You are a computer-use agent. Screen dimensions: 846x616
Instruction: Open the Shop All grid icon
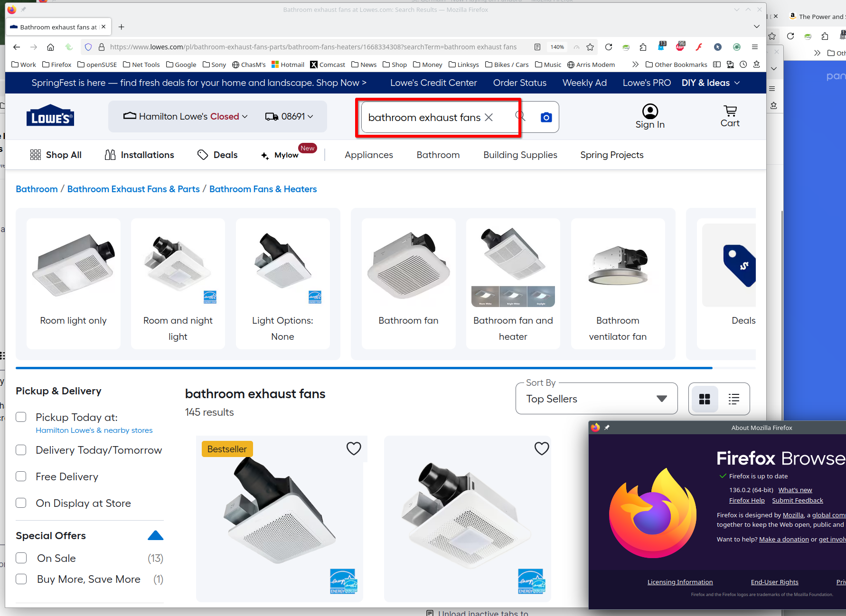click(x=35, y=155)
